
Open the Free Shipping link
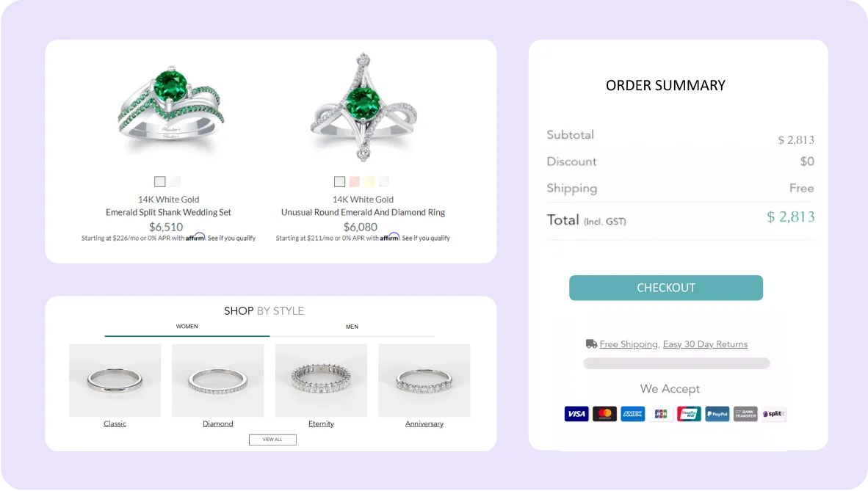pyautogui.click(x=629, y=344)
